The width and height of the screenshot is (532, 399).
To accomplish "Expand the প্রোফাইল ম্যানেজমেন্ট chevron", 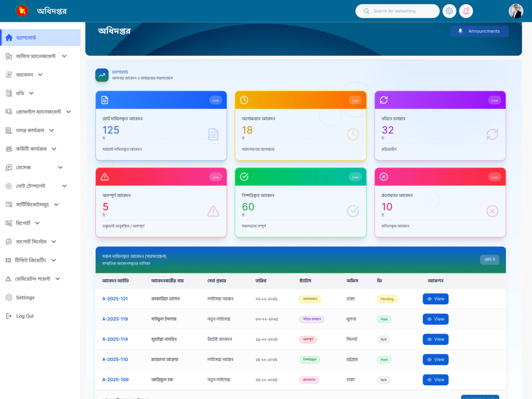I will (x=69, y=112).
